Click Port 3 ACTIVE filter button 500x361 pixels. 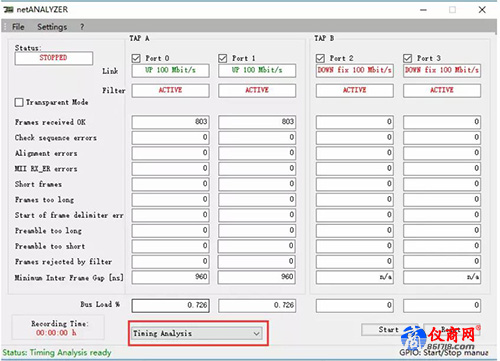pyautogui.click(x=442, y=90)
